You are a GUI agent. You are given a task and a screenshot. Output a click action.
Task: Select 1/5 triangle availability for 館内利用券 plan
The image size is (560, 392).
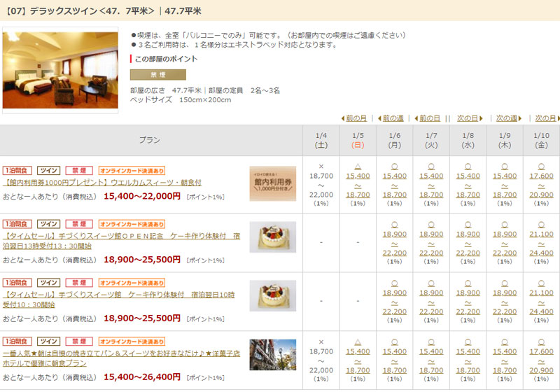(358, 167)
